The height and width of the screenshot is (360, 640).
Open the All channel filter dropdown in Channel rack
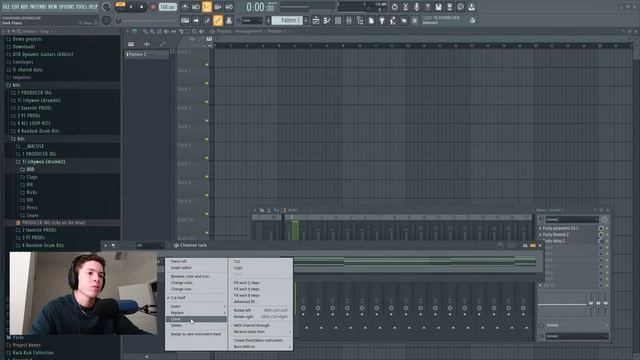pyautogui.click(x=150, y=245)
